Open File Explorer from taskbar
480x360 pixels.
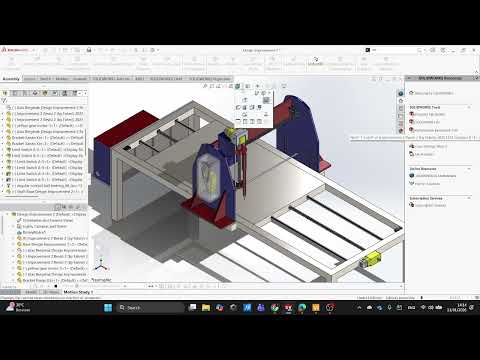pos(206,308)
